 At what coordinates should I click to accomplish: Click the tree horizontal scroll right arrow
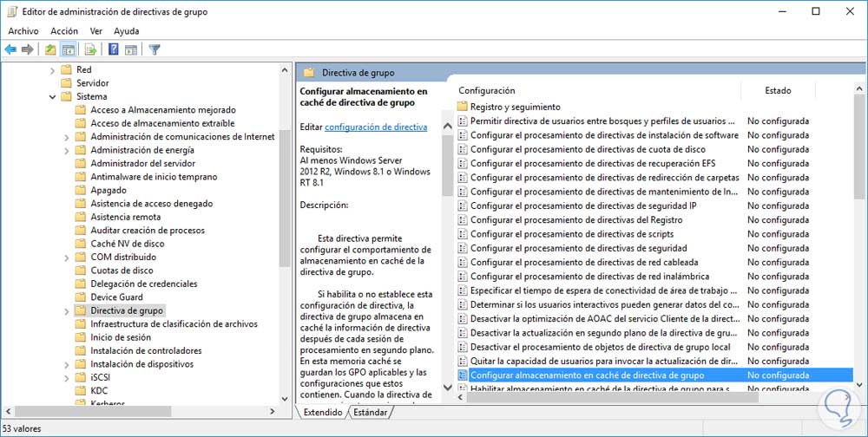[x=273, y=412]
